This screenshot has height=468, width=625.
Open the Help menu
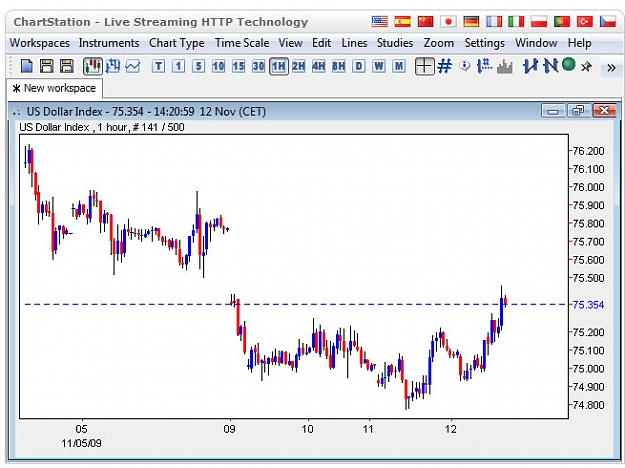point(580,43)
